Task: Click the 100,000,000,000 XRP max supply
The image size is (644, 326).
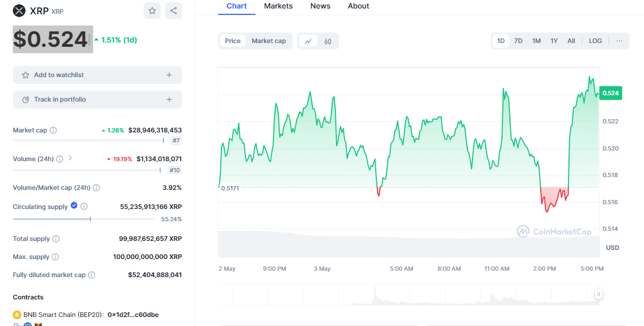Action: click(x=147, y=257)
